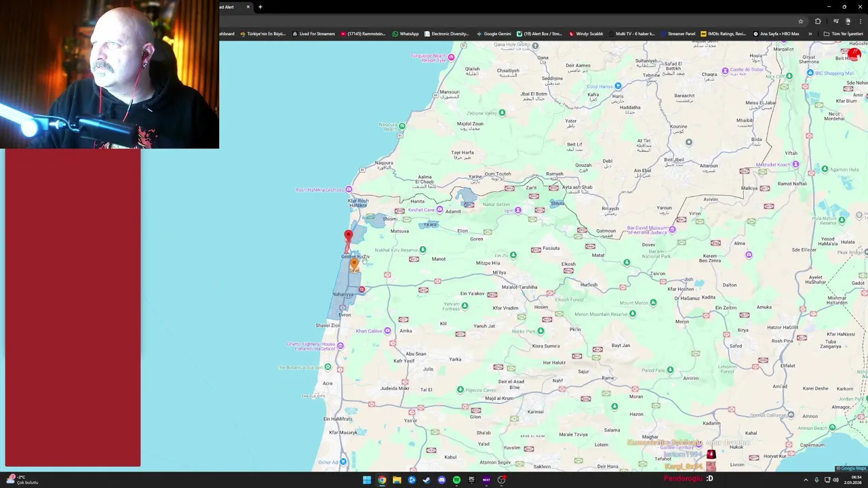Click the orange marker above Nahariyya
The image size is (868, 488).
coord(354,265)
